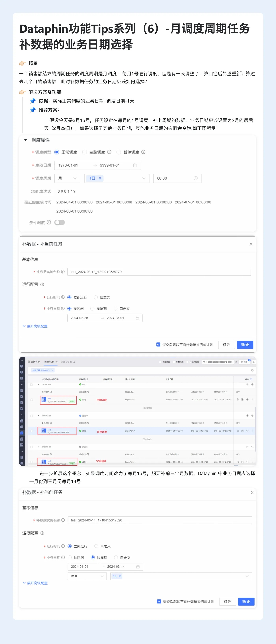Collapse 调度属性 section triangle
Image resolution: width=276 pixels, height=644 pixels.
click(25, 140)
